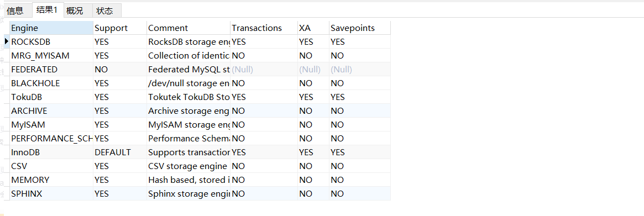This screenshot has height=216, width=644.
Task: Select the MEMORY engine cell
Action: 51,180
